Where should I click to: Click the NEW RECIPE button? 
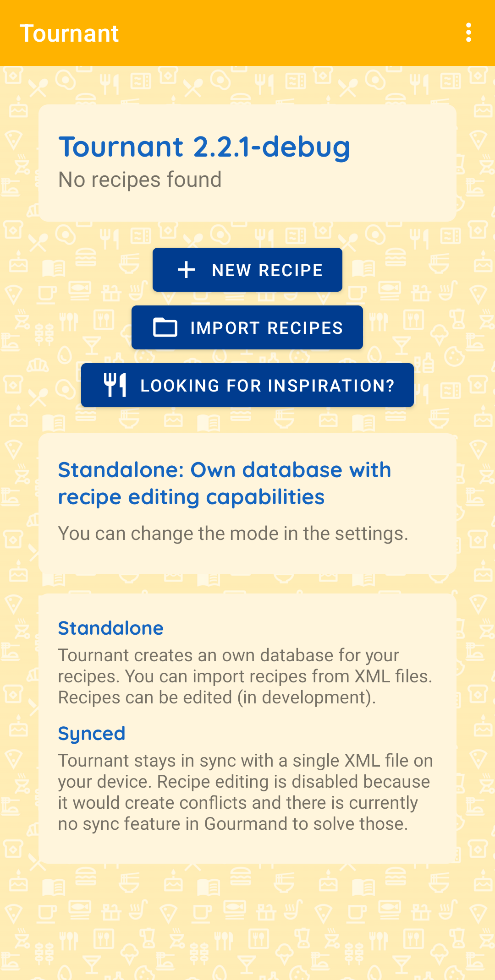247,270
